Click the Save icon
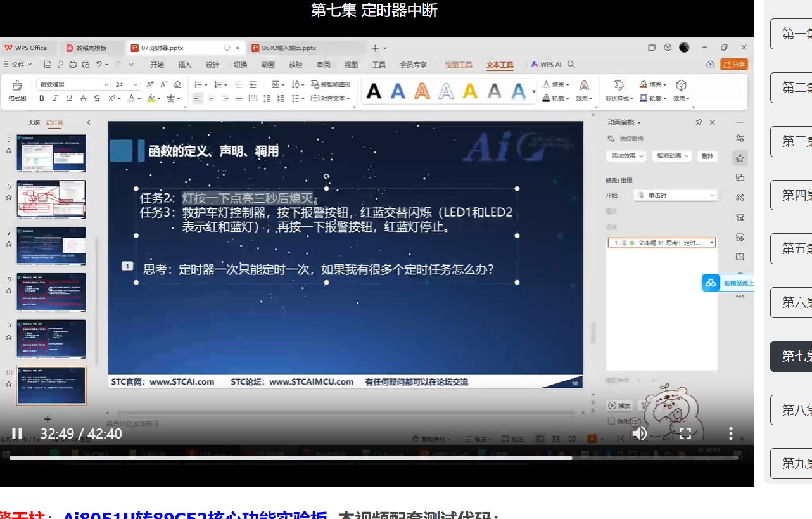Image resolution: width=812 pixels, height=519 pixels. pos(48,65)
